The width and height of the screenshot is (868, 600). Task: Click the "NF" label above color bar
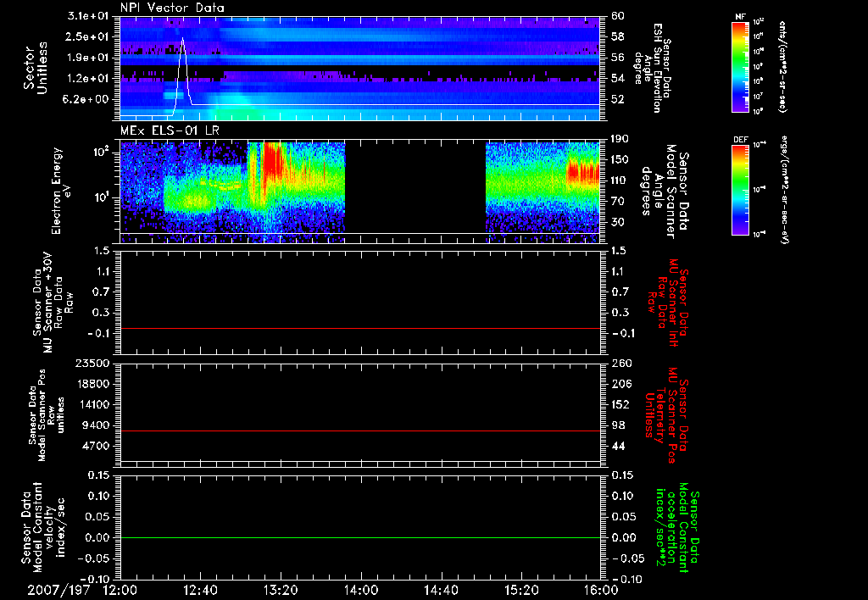pos(741,17)
